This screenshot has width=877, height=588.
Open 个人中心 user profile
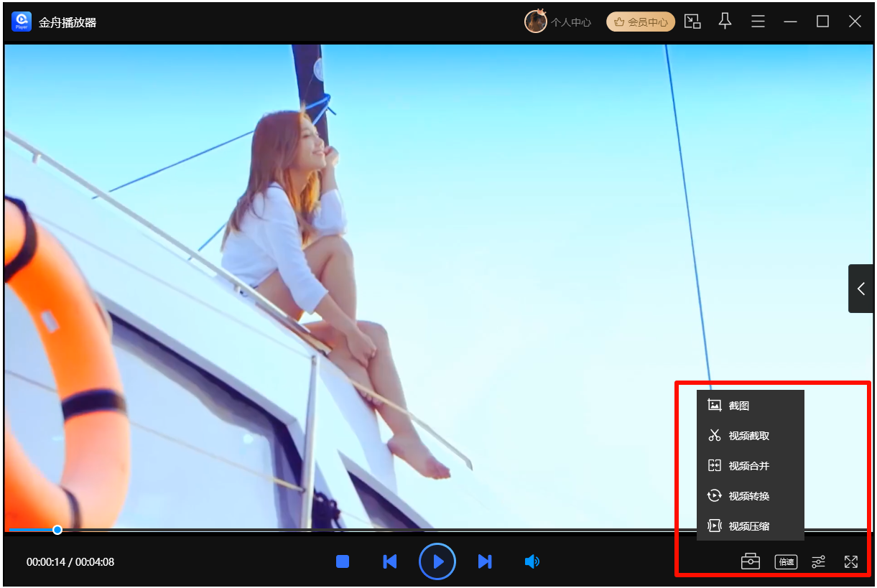559,22
